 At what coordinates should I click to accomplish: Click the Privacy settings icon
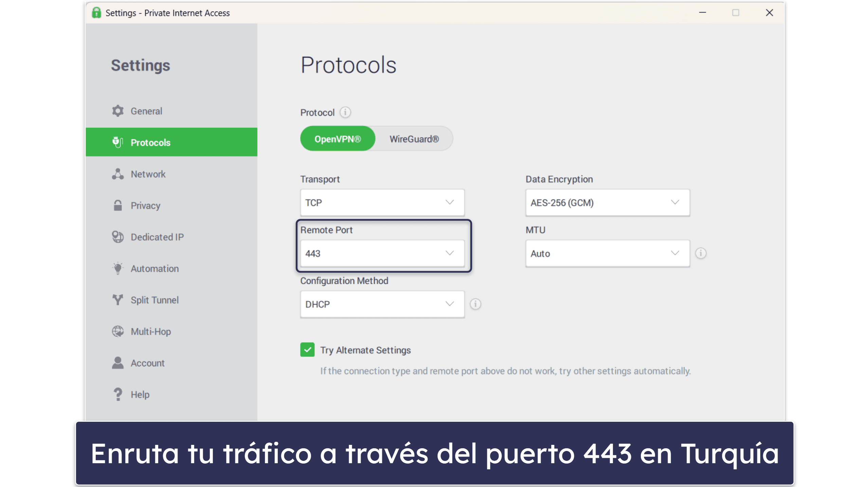[x=117, y=205]
